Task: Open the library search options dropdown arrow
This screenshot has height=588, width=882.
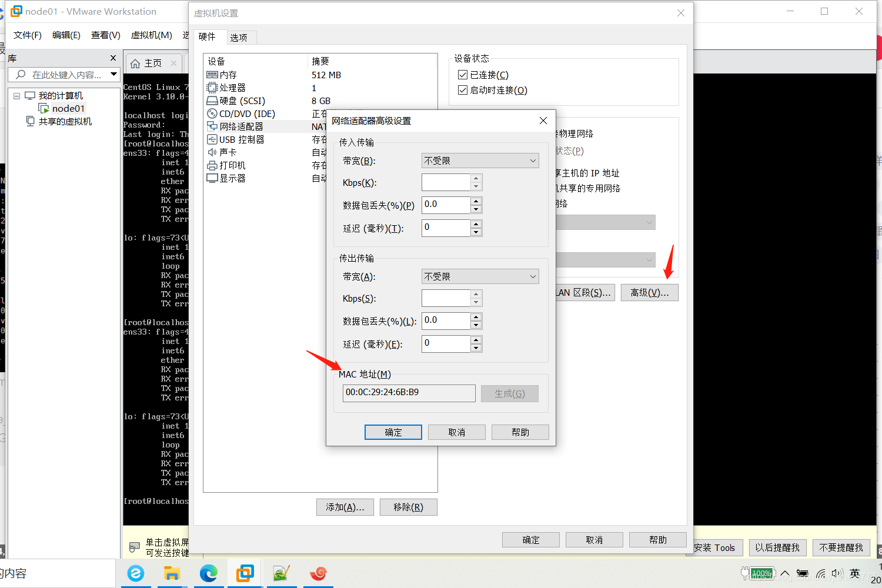Action: [x=114, y=74]
